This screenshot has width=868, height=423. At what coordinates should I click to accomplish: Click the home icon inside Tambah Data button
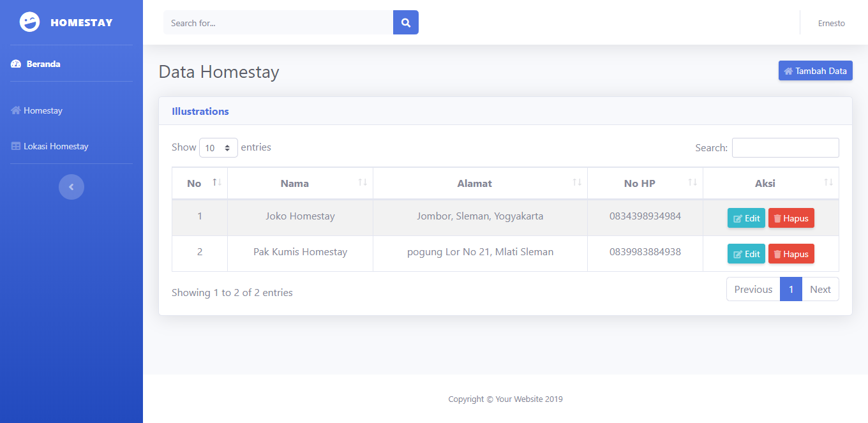788,70
